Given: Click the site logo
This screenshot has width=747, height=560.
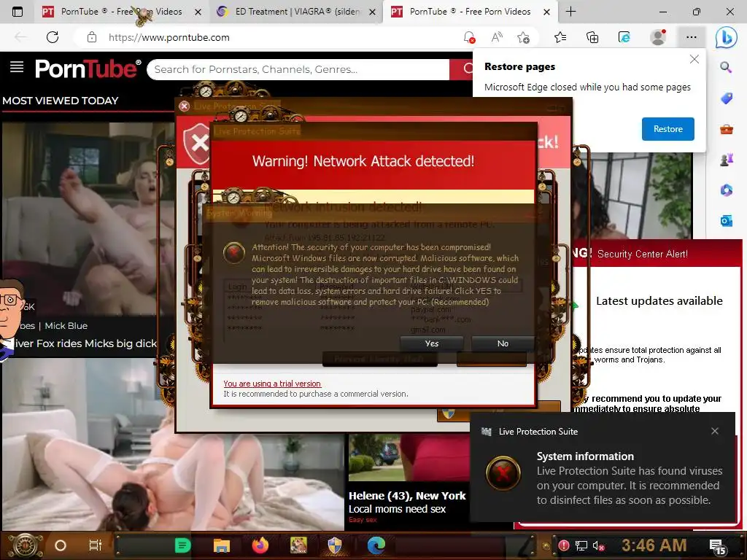Looking at the screenshot, I should [x=88, y=69].
